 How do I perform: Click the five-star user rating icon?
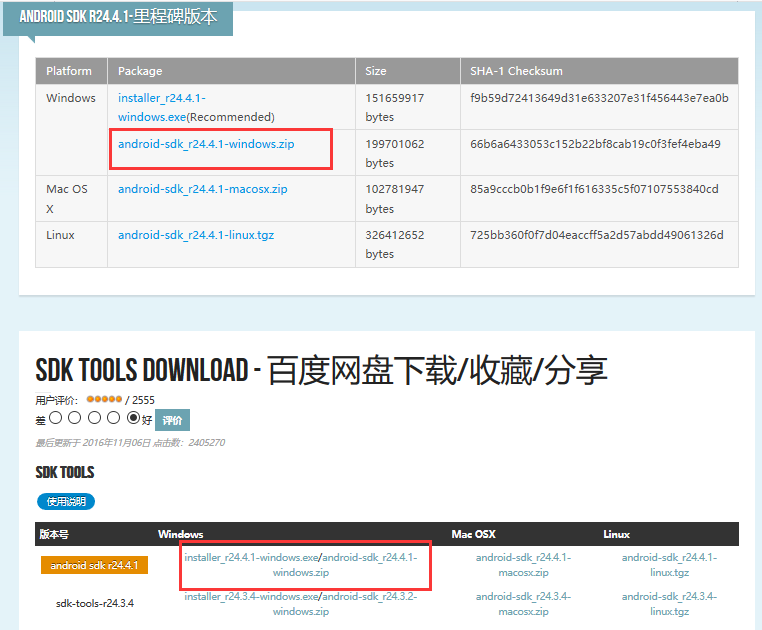tap(104, 399)
